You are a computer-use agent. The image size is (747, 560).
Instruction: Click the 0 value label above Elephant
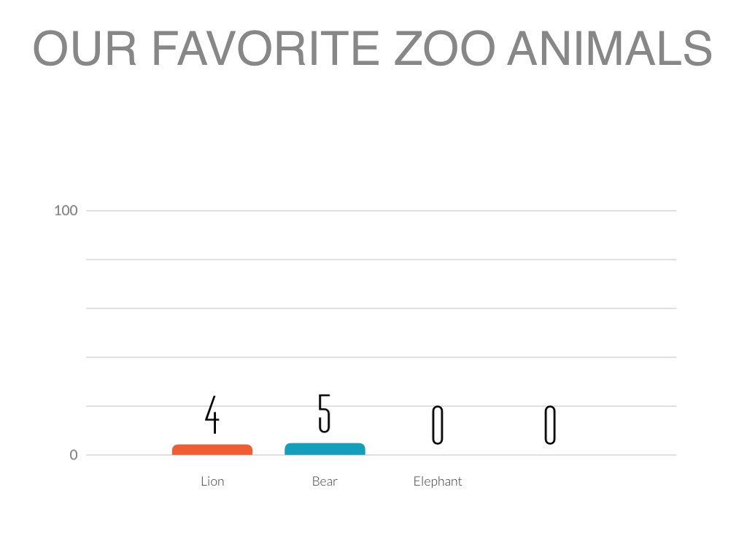coord(438,425)
